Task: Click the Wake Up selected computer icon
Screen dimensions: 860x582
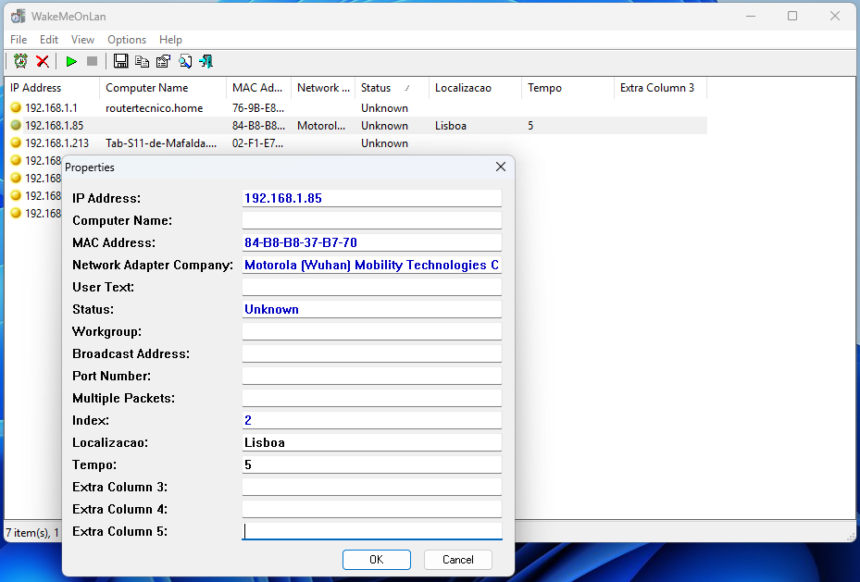Action: 20,61
